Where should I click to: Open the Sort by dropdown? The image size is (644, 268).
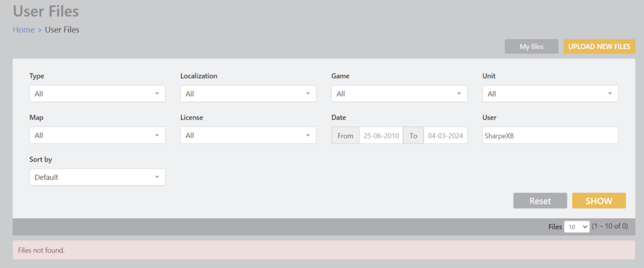coord(97,177)
